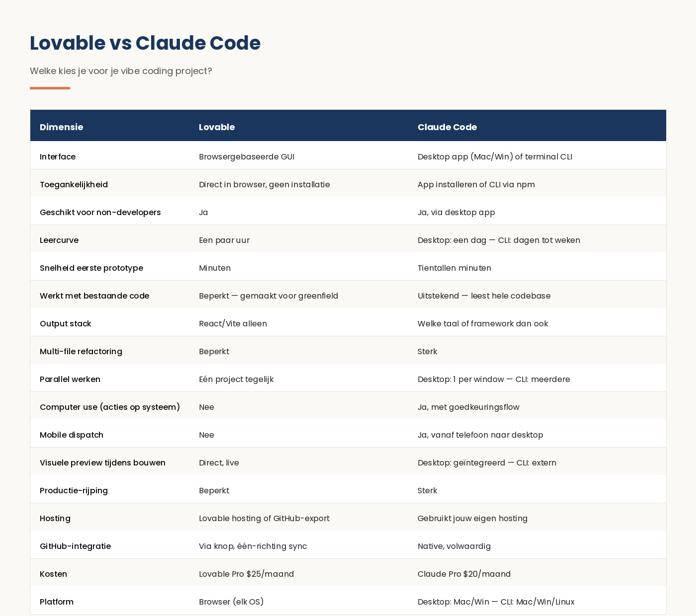The height and width of the screenshot is (616, 696).
Task: Click cell 'Ja, vanaf telefoon naar desktop'
Action: point(480,435)
